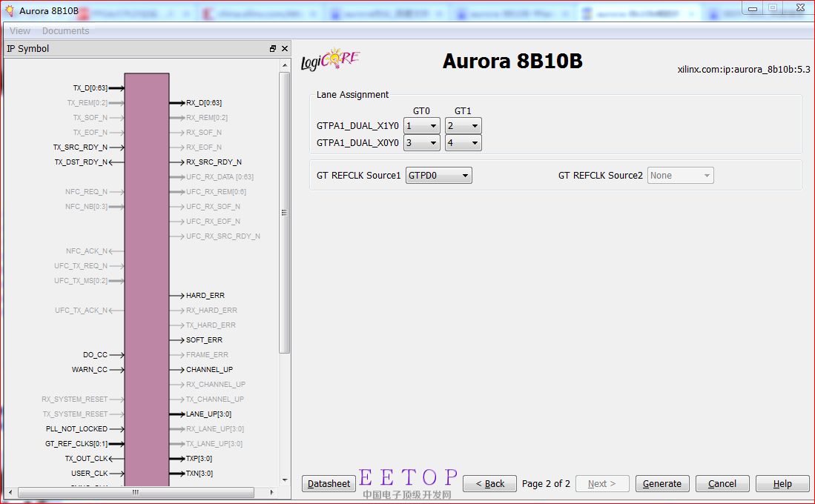The height and width of the screenshot is (504, 815).
Task: Maximize the Aurora 8B10B window
Action: click(x=773, y=8)
